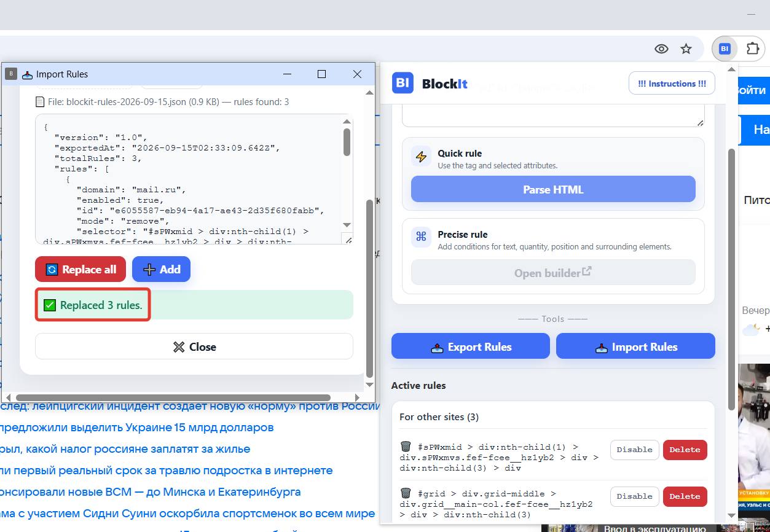Click Import Rules in the BlockIt Tools section
This screenshot has width=770, height=532.
coord(635,346)
